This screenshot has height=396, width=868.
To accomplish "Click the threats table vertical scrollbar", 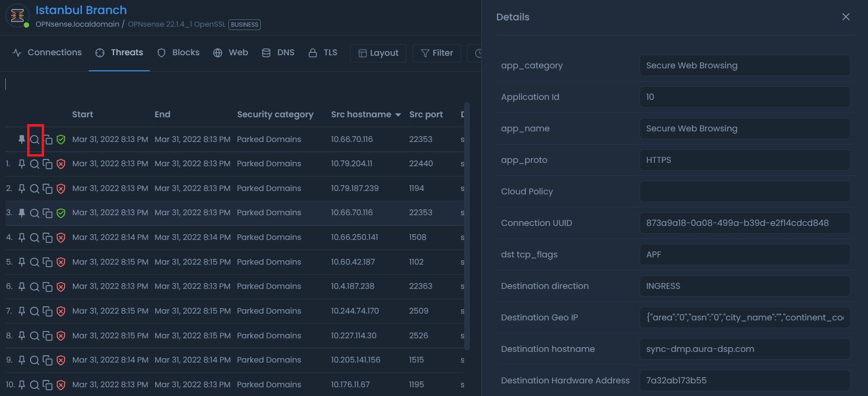I will (x=467, y=226).
